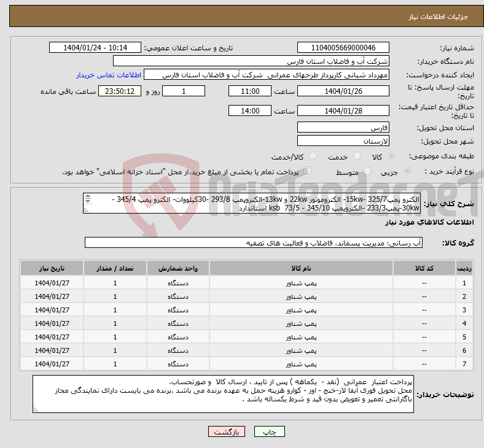Screen dimensions: 484x448
Task: Click پمپ شناور in row 1
Action: point(301,283)
